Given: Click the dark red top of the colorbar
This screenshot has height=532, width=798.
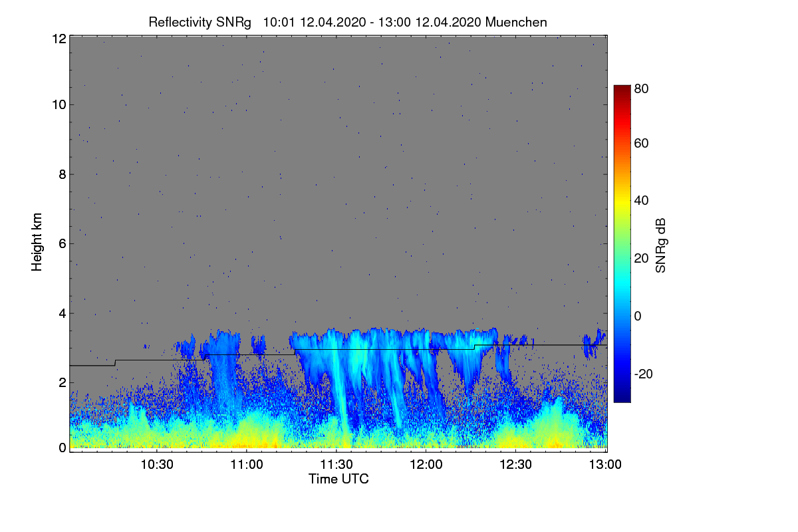Looking at the screenshot, I should click(621, 90).
